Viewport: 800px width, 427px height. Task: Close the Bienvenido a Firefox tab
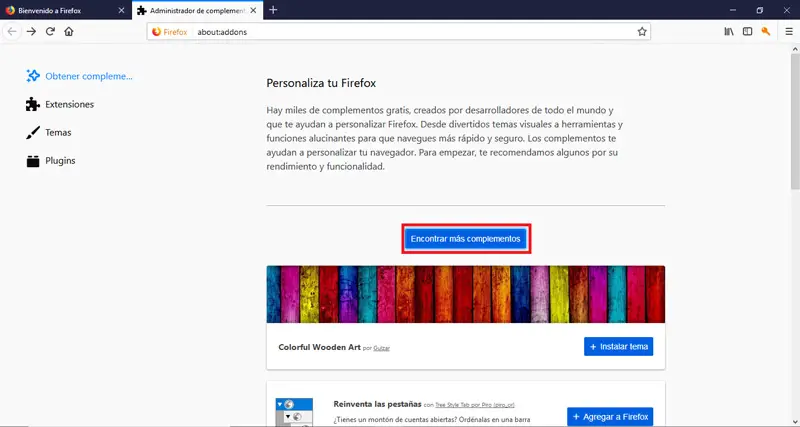121,10
